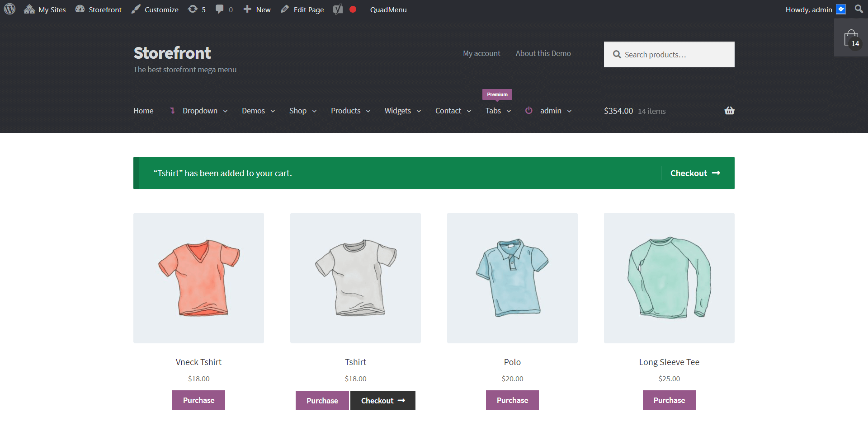The image size is (868, 426).
Task: Click the admin avatar next to Howdy
Action: click(x=841, y=9)
